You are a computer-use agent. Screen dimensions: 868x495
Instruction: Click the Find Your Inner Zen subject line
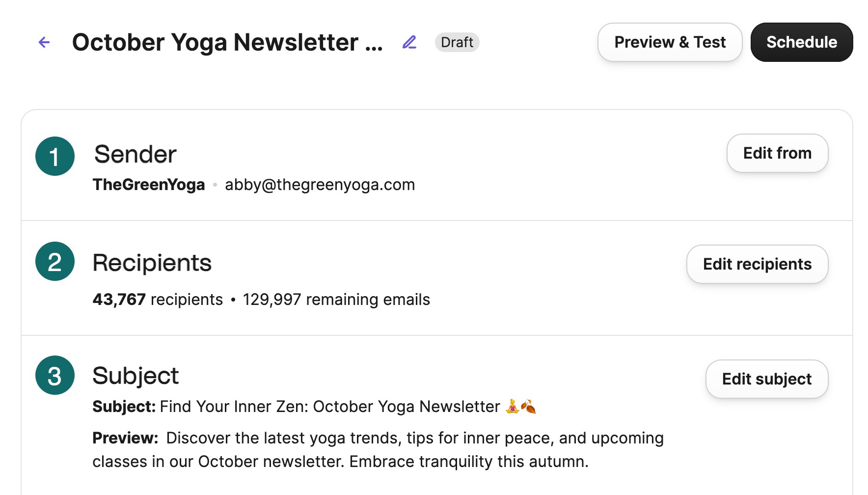coord(329,407)
